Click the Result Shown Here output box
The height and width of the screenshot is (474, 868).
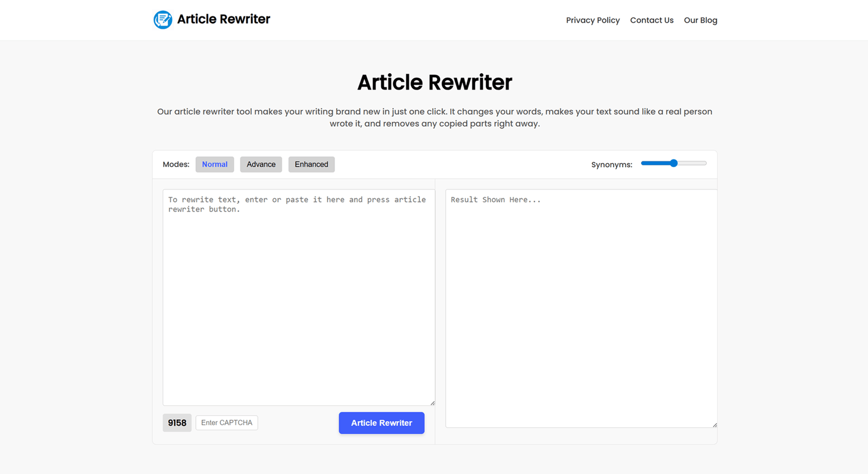(x=581, y=308)
